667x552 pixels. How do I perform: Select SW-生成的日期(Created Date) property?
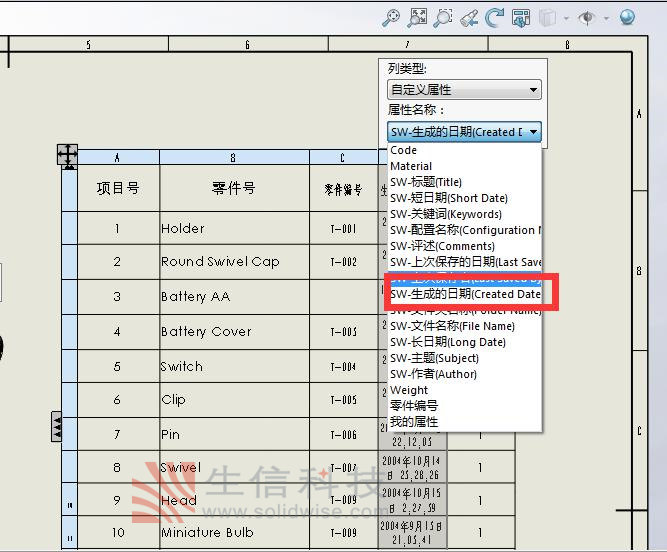(x=465, y=294)
